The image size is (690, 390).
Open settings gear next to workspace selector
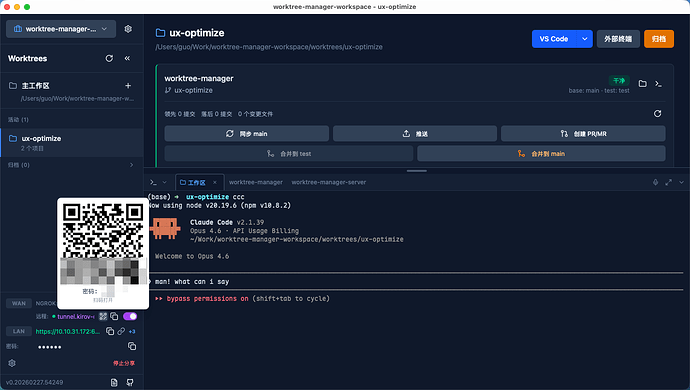pos(128,29)
